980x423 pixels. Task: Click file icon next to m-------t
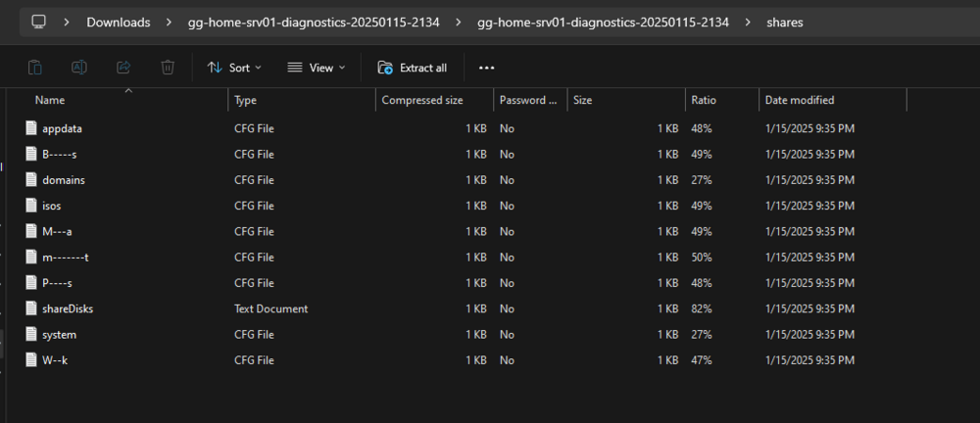[x=32, y=257]
